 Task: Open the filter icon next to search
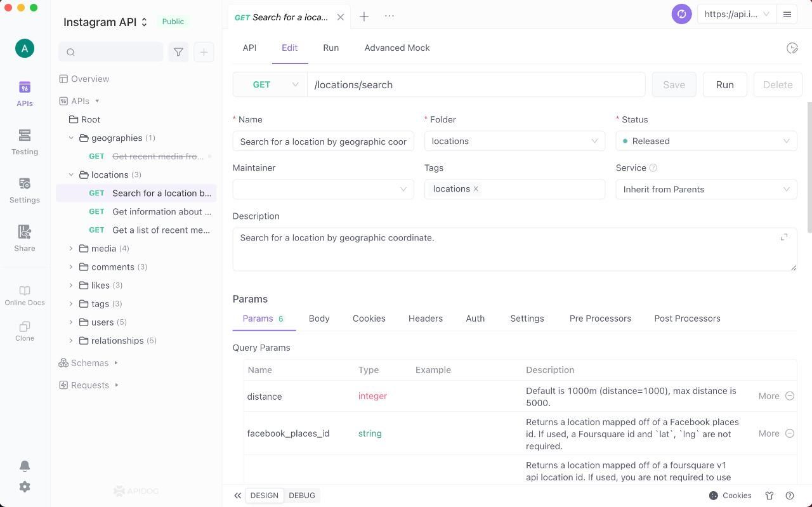(x=178, y=52)
